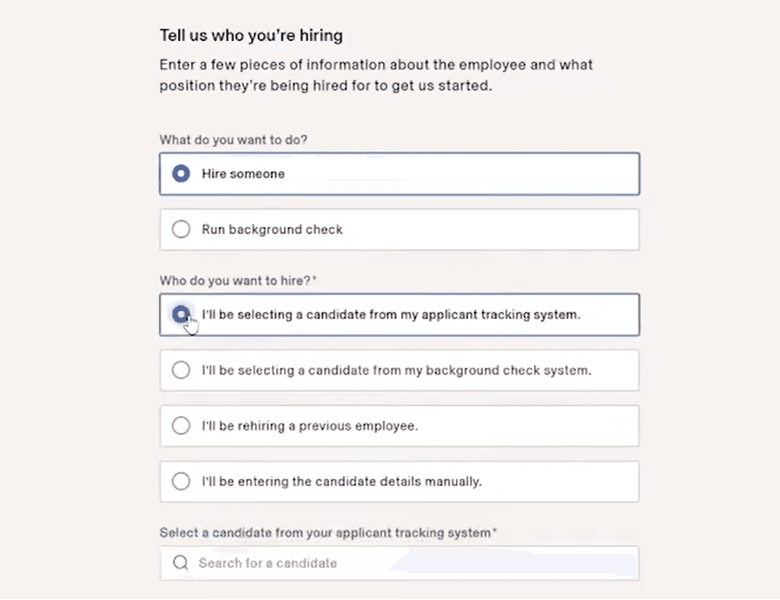780x600 pixels.
Task: Select the 'Hire someone' radio button
Action: (x=181, y=174)
